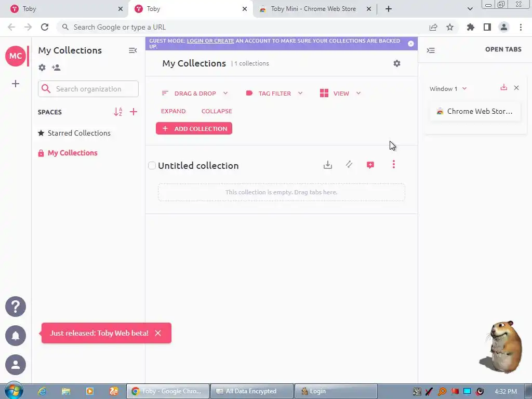
Task: Collapse all collections
Action: pyautogui.click(x=217, y=111)
